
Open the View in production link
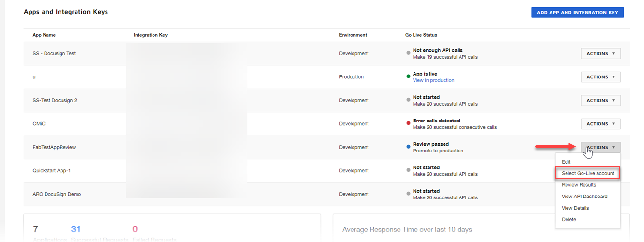tap(433, 80)
